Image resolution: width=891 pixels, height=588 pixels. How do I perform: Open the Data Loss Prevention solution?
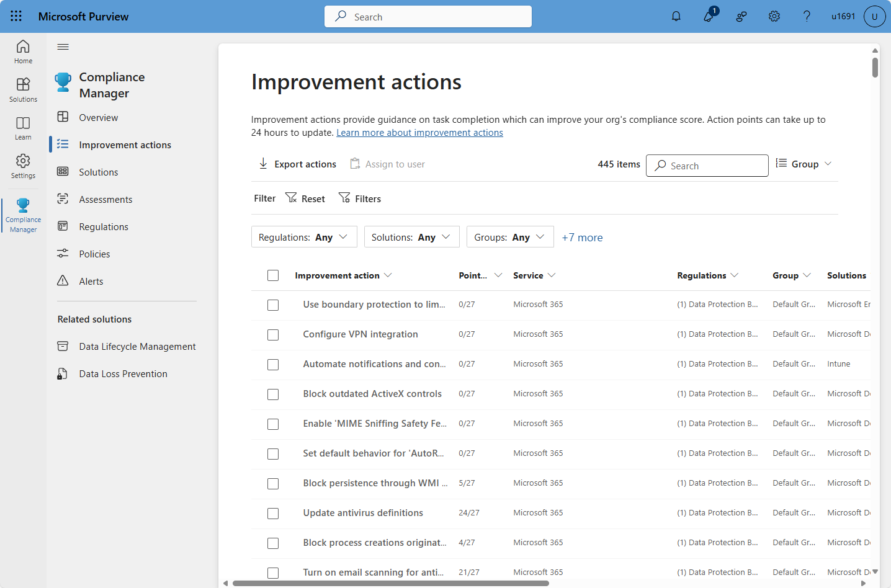(123, 373)
